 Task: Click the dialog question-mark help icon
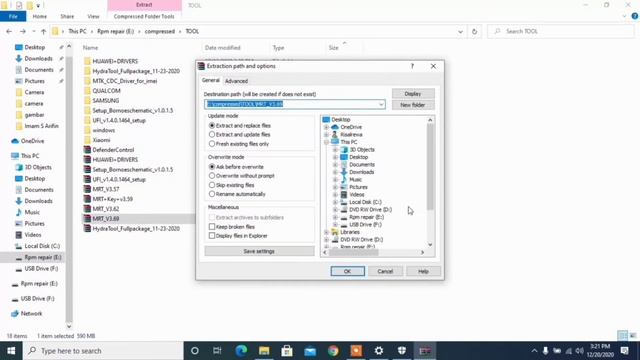point(412,66)
